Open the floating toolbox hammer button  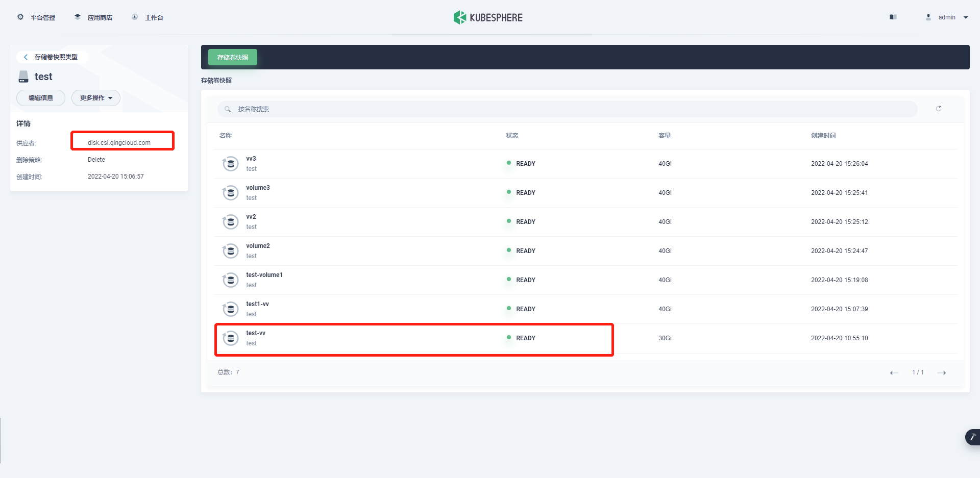pos(972,437)
